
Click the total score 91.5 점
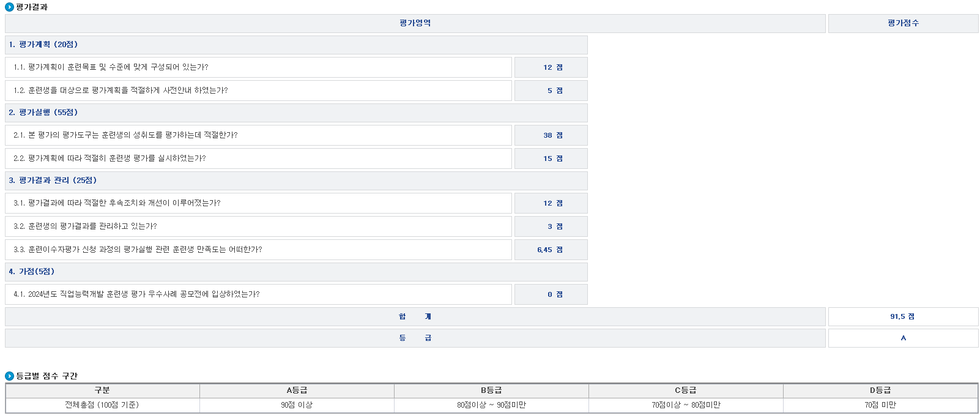click(x=902, y=316)
